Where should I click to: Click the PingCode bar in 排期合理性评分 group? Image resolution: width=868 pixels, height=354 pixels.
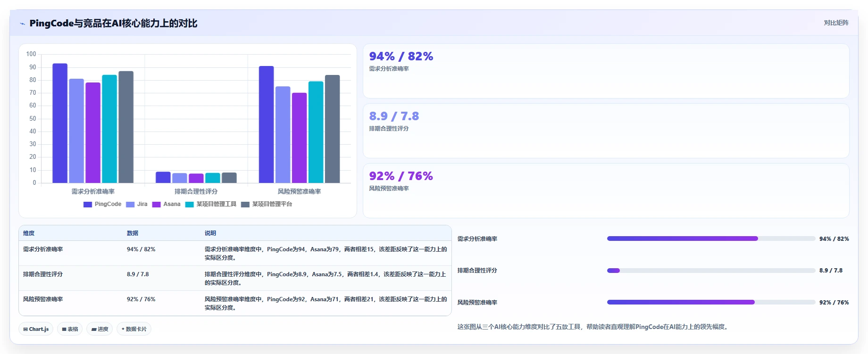pyautogui.click(x=163, y=177)
